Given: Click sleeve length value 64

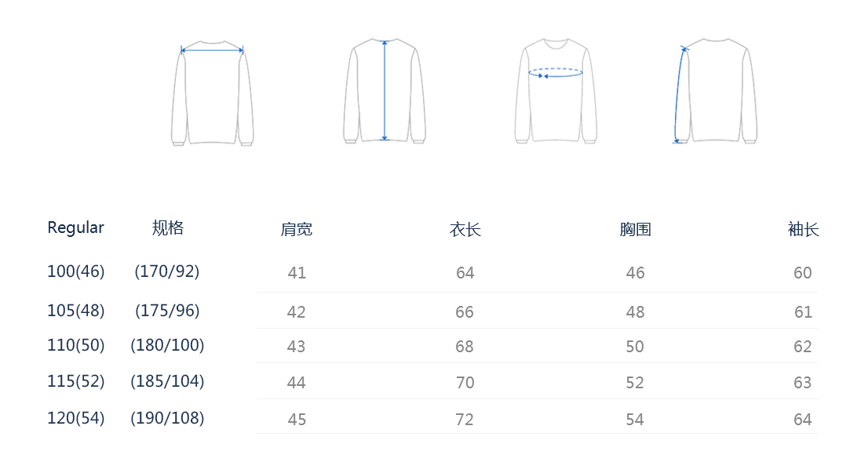Looking at the screenshot, I should coord(802,420).
